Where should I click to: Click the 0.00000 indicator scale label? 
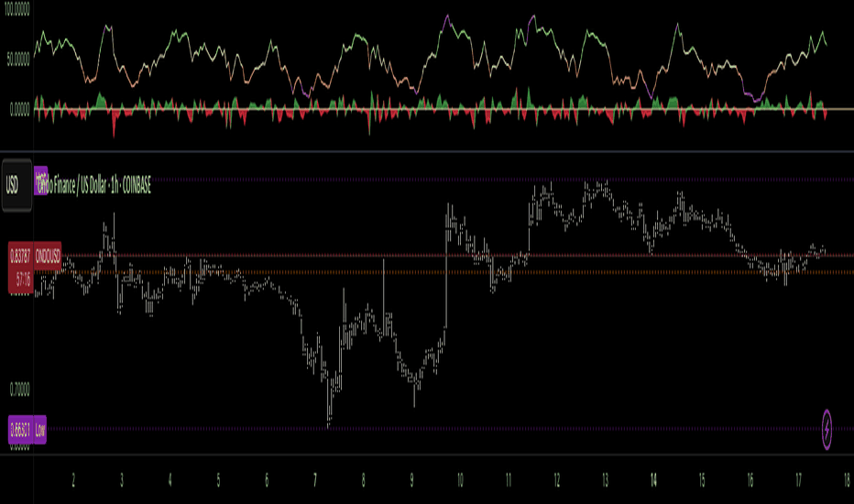(19, 110)
